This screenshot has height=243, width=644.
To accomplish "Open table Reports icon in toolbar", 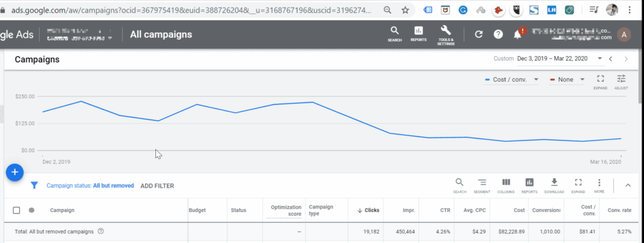I will 530,186.
